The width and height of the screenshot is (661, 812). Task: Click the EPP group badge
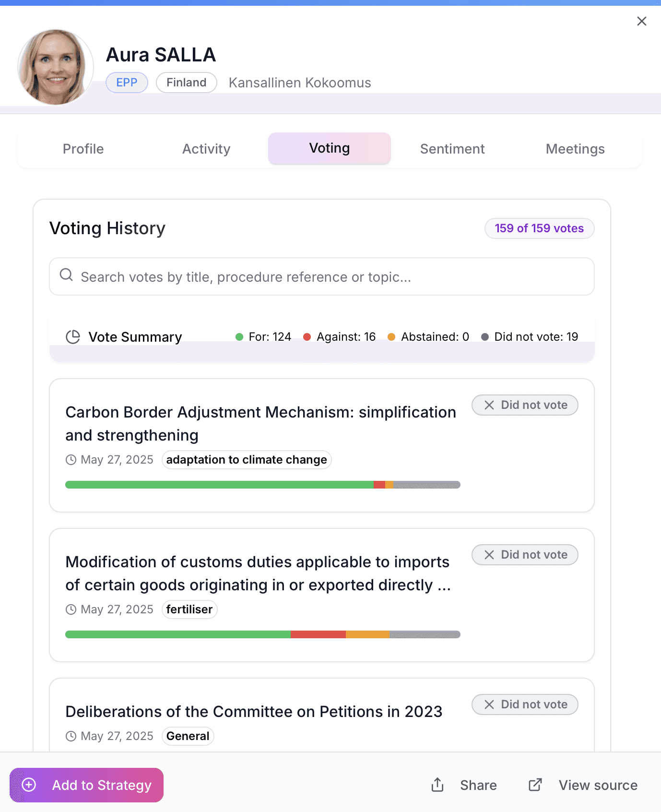point(127,83)
